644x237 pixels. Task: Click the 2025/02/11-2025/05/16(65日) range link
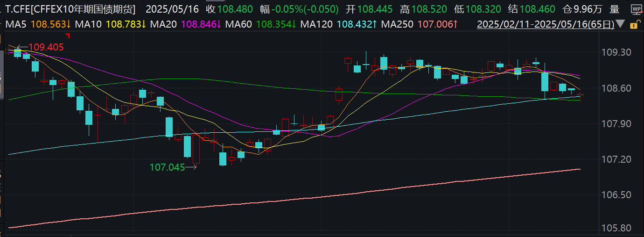pos(546,24)
